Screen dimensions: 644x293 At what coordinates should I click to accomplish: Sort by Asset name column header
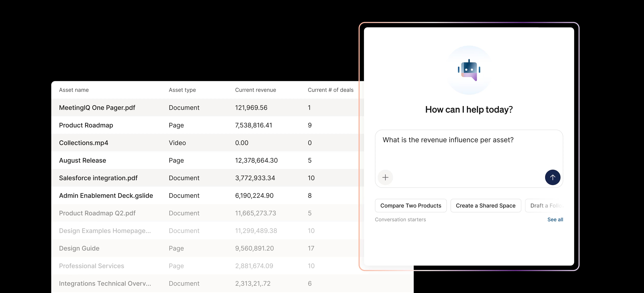coord(74,90)
